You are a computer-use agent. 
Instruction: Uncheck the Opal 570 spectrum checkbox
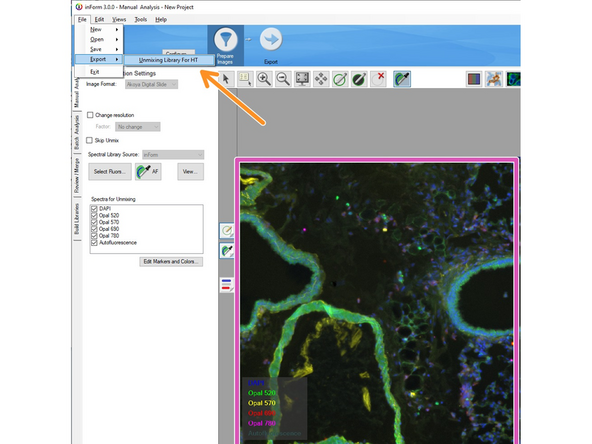[94, 222]
